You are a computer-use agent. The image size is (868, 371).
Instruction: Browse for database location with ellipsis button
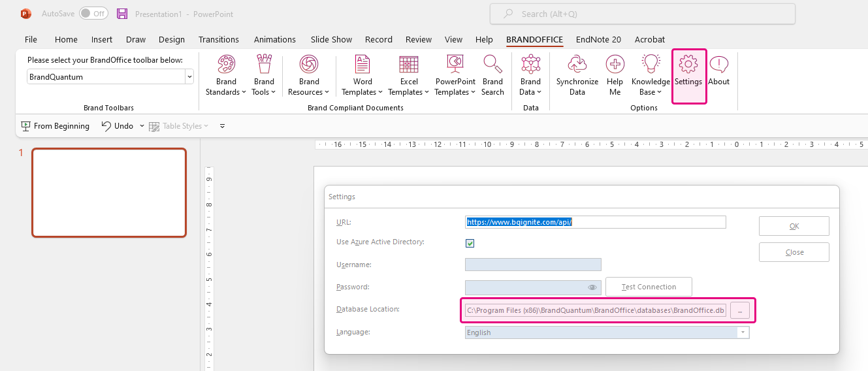[740, 311]
